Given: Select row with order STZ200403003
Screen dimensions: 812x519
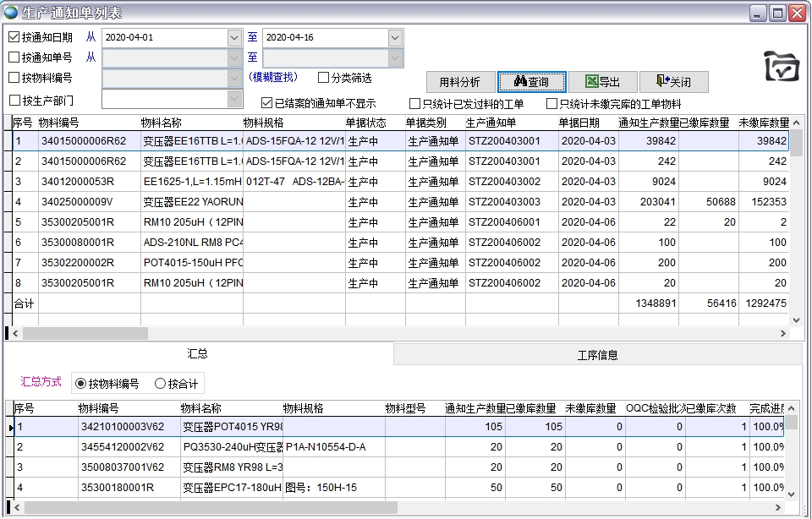Looking at the screenshot, I should point(504,202).
